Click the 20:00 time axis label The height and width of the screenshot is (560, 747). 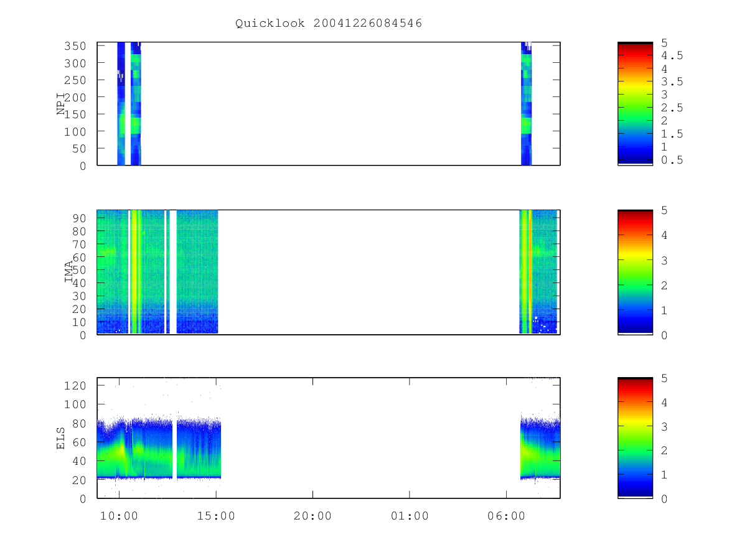[312, 516]
